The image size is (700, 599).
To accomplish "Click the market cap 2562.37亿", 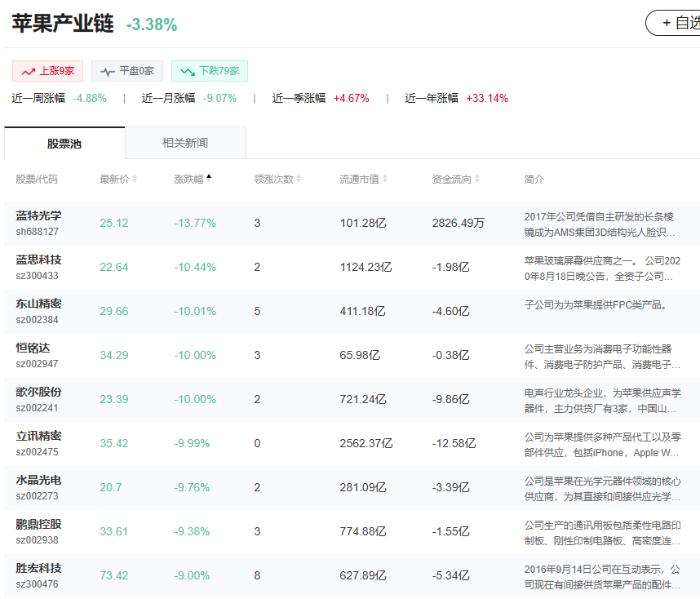I will 366,443.
